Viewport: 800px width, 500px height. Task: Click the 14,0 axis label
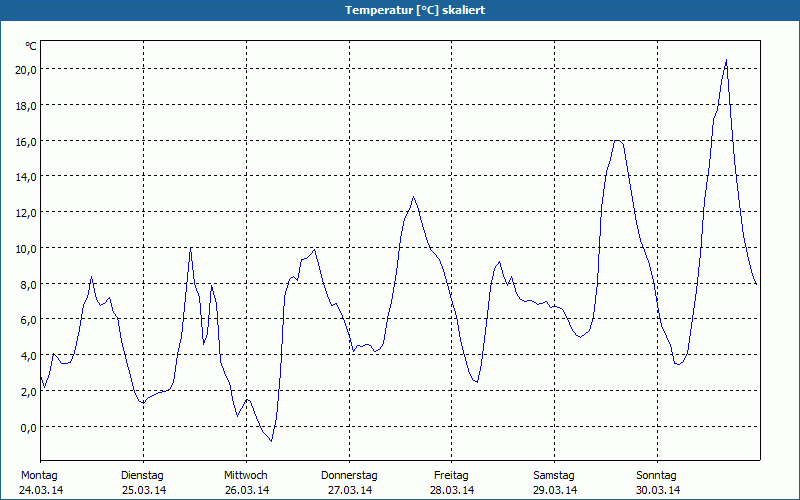click(25, 177)
